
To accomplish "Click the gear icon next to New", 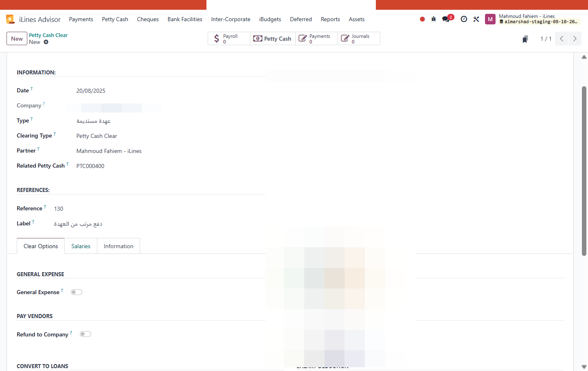I will [x=46, y=42].
